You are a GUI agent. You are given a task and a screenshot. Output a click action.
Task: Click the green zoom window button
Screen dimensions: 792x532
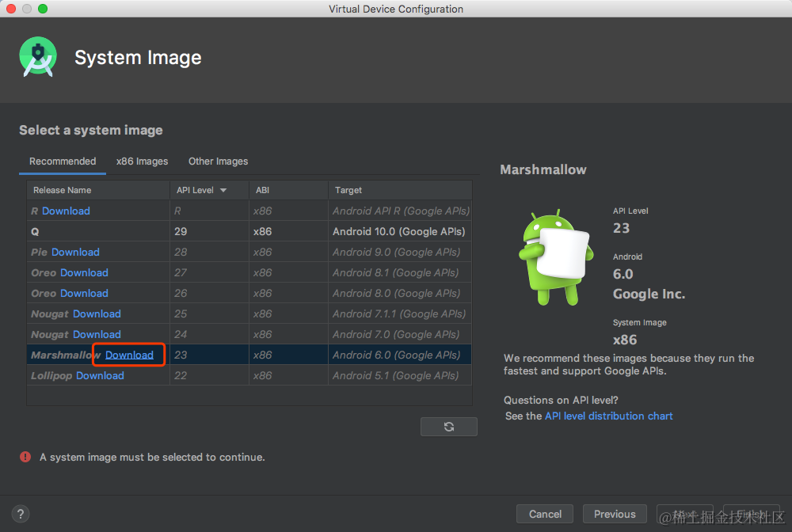pos(43,9)
